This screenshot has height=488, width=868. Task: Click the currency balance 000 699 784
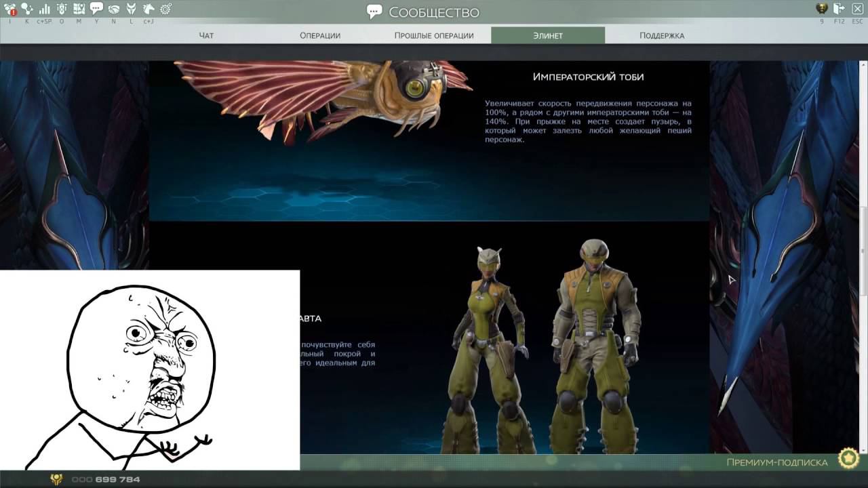point(106,479)
